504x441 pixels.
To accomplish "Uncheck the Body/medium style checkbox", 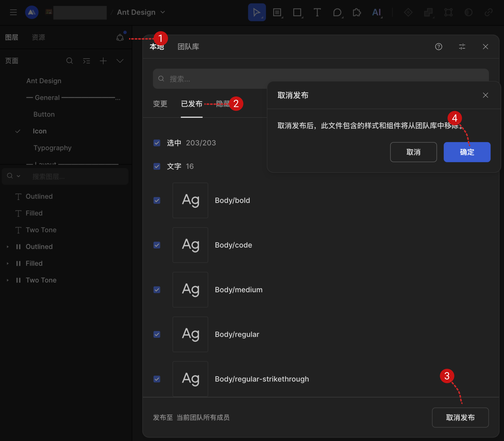I will pos(157,290).
